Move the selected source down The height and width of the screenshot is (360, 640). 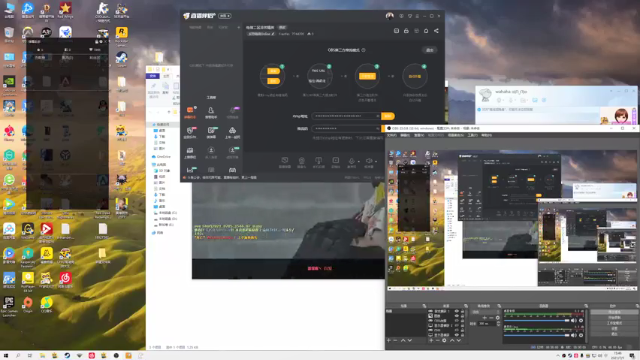(459, 340)
